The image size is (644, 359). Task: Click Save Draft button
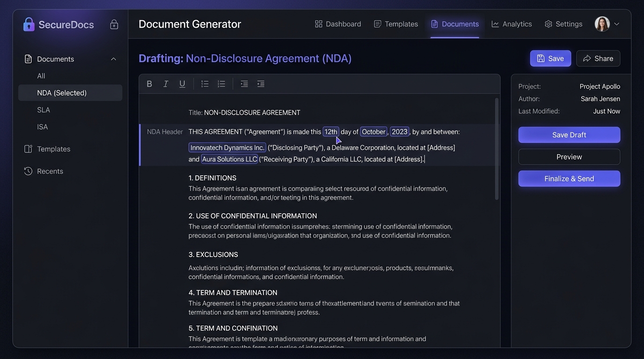coord(569,135)
